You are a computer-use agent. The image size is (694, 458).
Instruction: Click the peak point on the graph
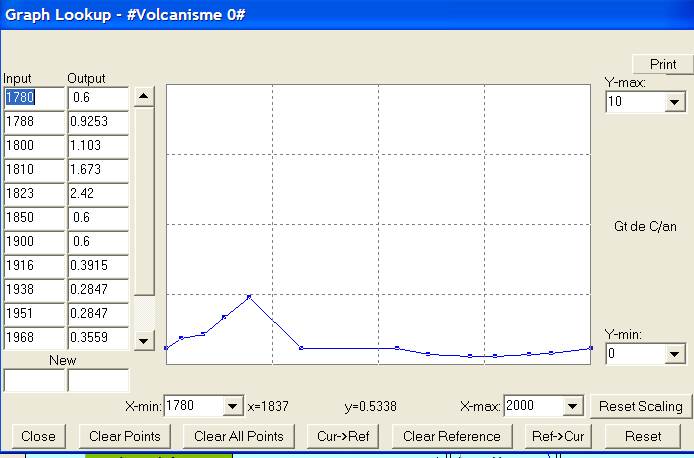coord(249,297)
